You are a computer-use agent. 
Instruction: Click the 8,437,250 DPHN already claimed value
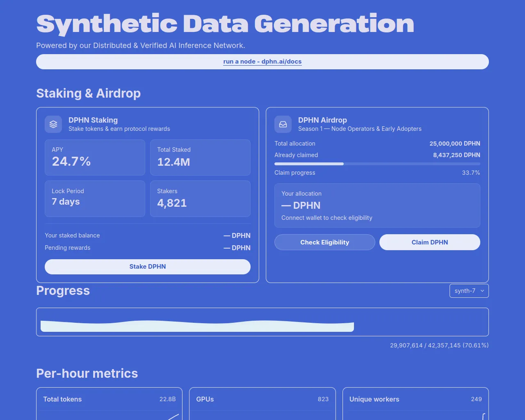457,155
